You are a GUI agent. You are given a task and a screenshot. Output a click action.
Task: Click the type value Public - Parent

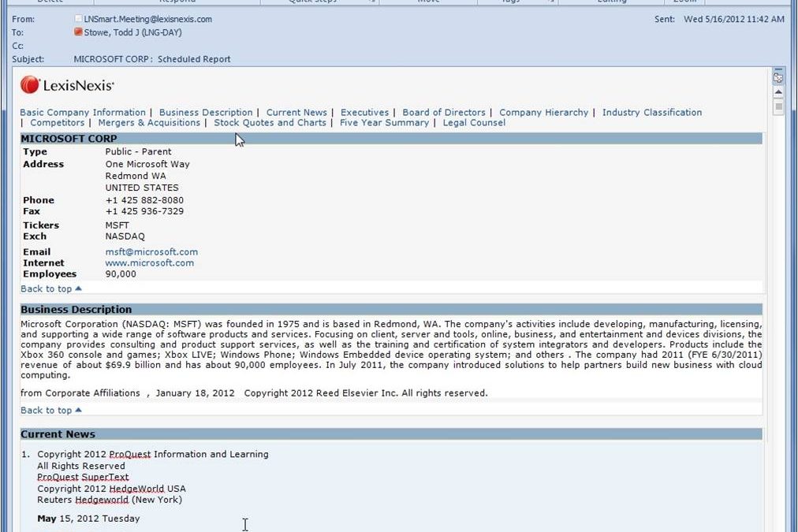point(139,151)
